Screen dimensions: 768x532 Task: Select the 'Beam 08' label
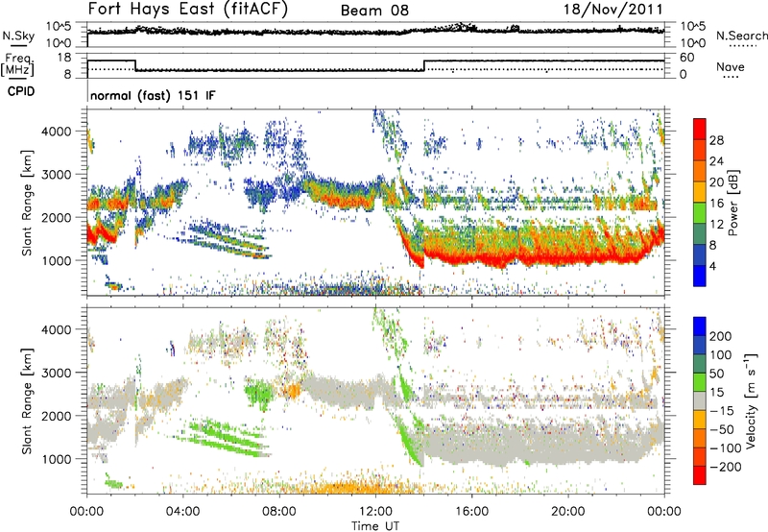point(374,11)
